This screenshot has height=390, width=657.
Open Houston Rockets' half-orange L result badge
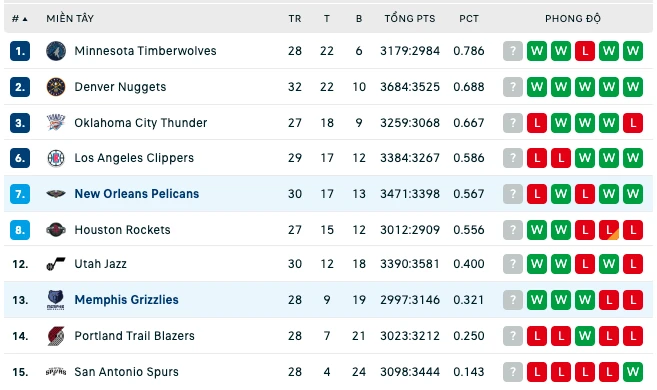click(609, 230)
